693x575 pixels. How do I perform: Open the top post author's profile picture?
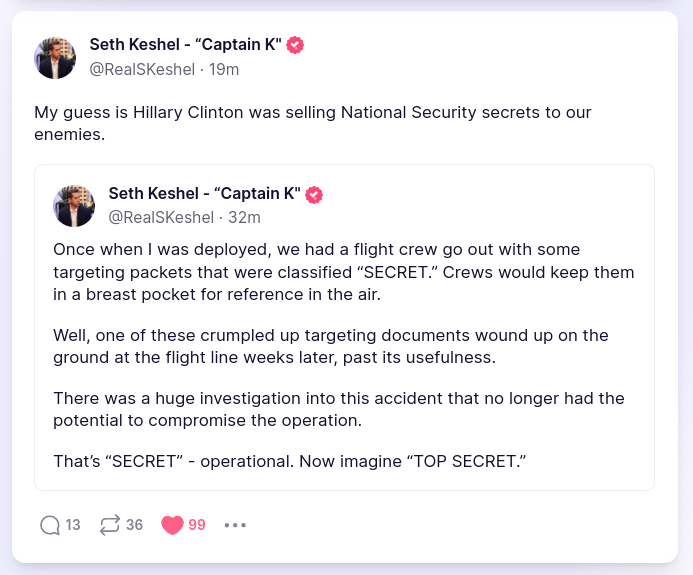(55, 57)
